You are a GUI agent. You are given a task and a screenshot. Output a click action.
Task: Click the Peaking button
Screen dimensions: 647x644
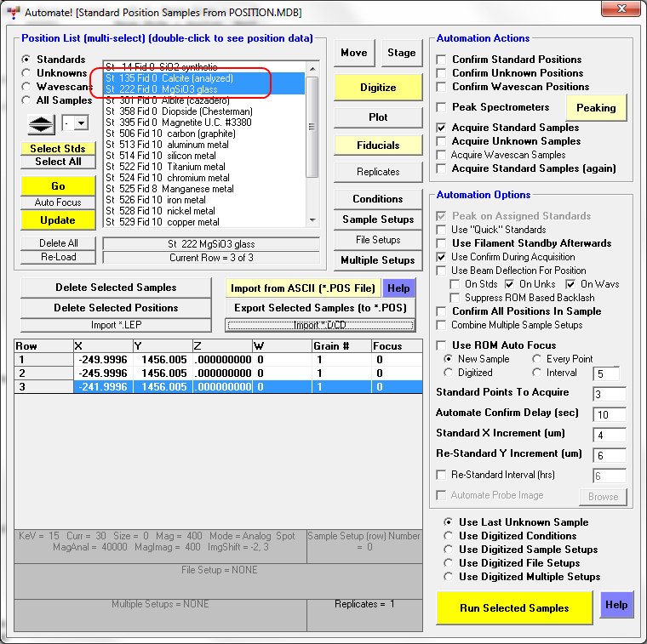596,108
